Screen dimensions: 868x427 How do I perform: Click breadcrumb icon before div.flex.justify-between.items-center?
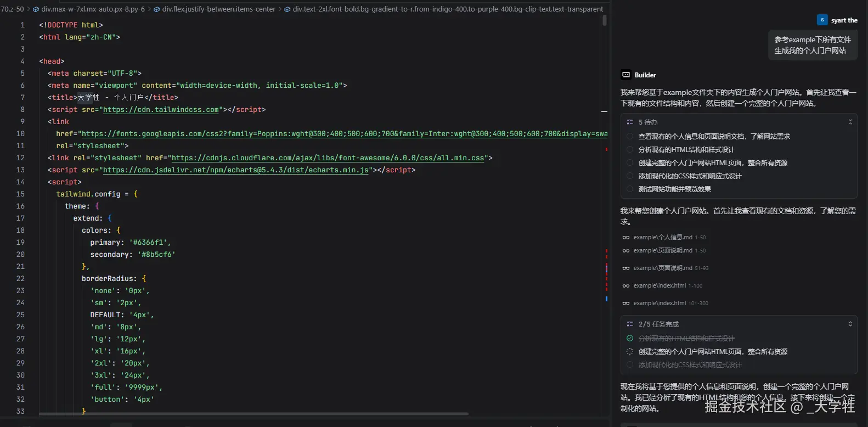coord(157,9)
